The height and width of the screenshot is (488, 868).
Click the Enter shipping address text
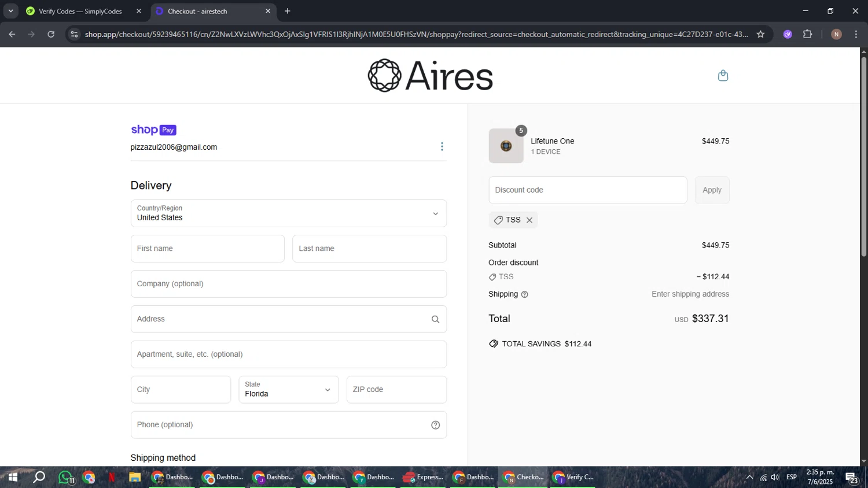pos(690,294)
